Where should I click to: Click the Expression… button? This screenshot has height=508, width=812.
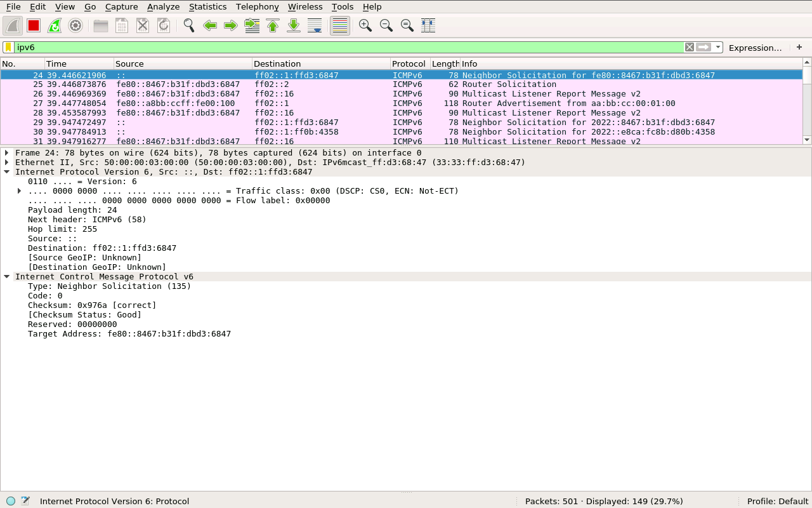[755, 48]
